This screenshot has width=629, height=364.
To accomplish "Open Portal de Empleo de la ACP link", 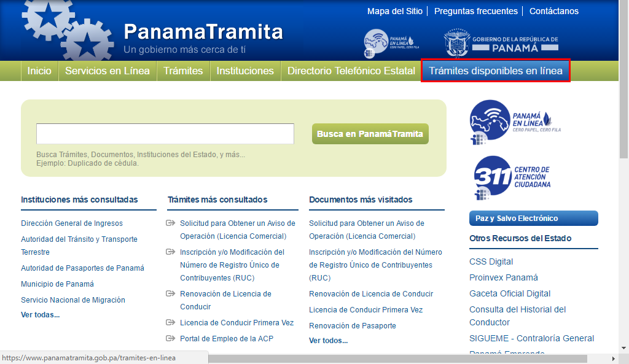I will coord(227,339).
